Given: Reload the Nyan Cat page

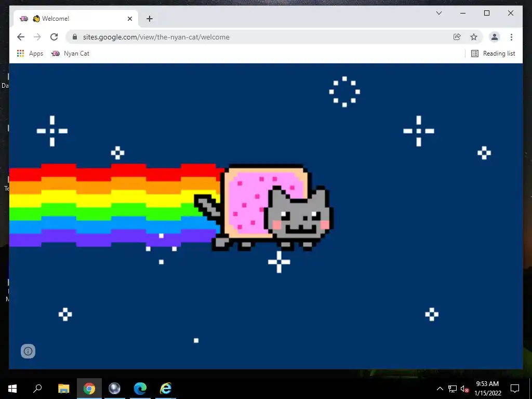Looking at the screenshot, I should click(x=54, y=37).
